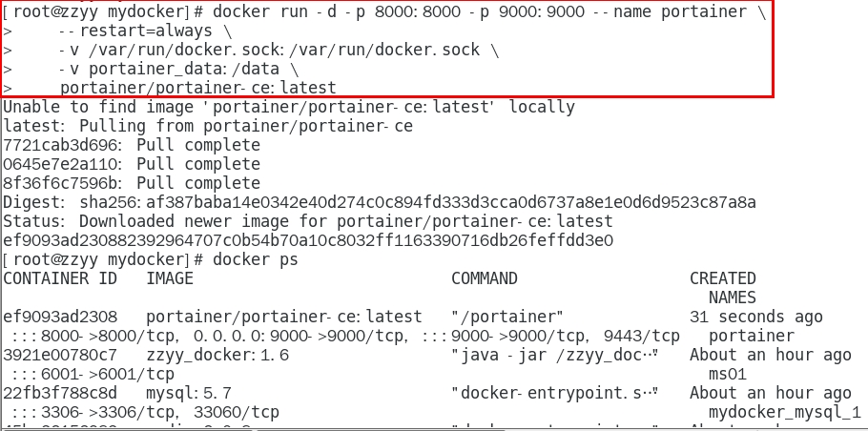
Task: Click the docker.sock volume mount line
Action: [x=279, y=50]
